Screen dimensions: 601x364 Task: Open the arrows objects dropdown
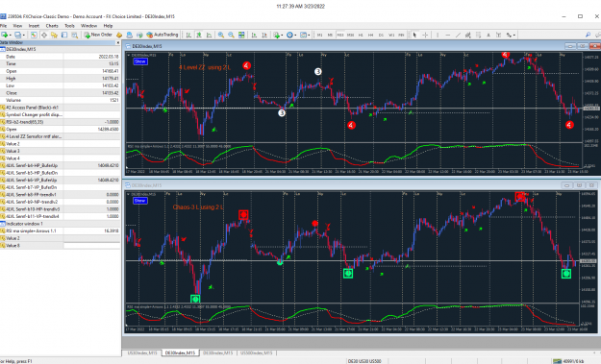(514, 35)
